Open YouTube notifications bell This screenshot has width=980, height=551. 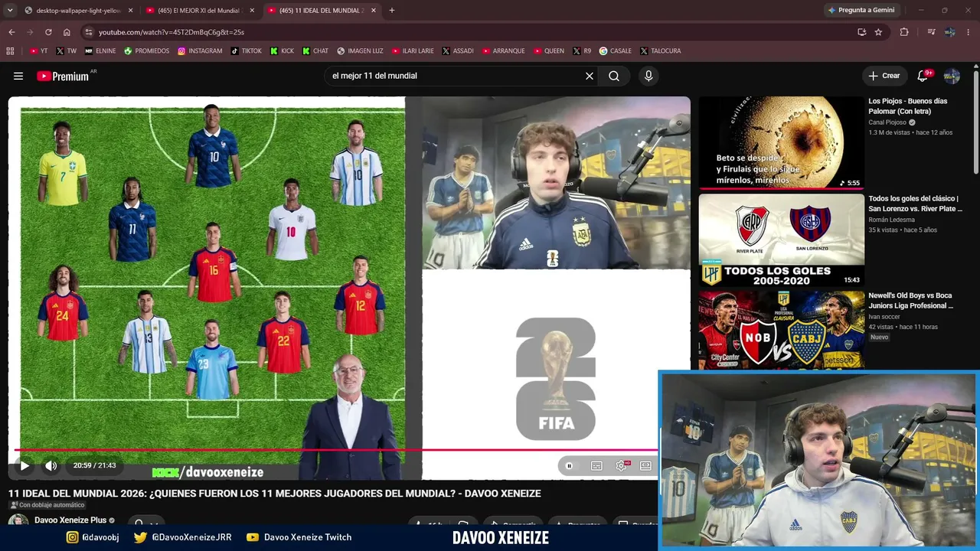coord(923,76)
